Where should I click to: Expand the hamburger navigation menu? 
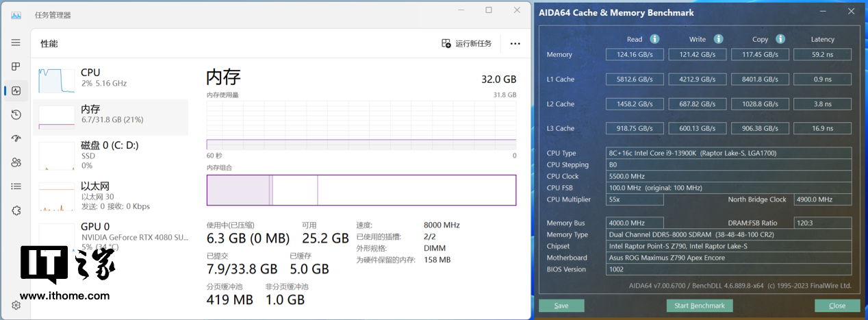[16, 42]
